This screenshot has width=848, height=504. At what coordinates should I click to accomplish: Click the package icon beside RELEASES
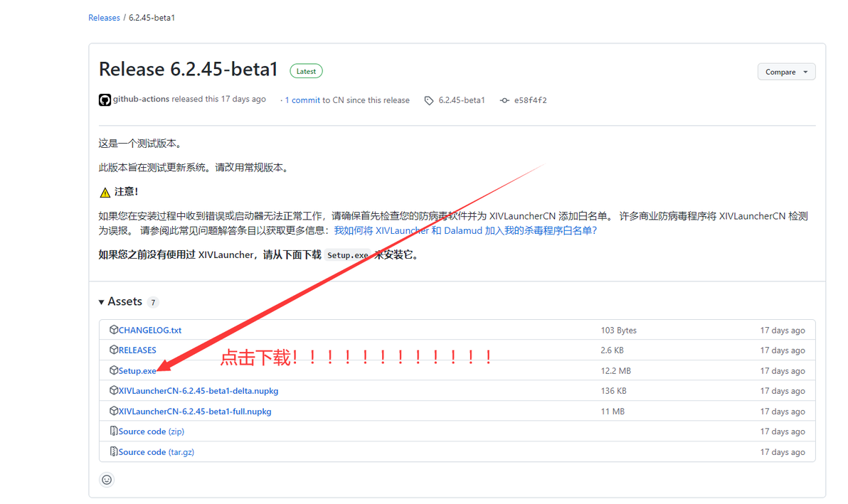(x=114, y=350)
